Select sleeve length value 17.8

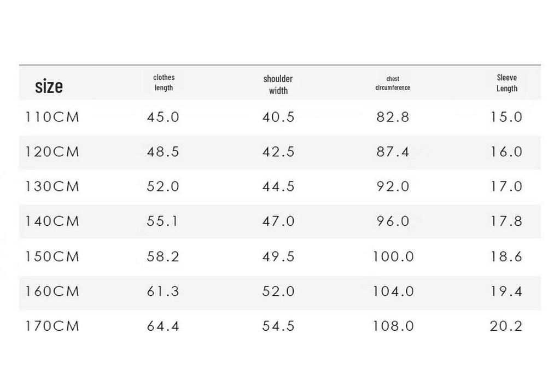506,221
